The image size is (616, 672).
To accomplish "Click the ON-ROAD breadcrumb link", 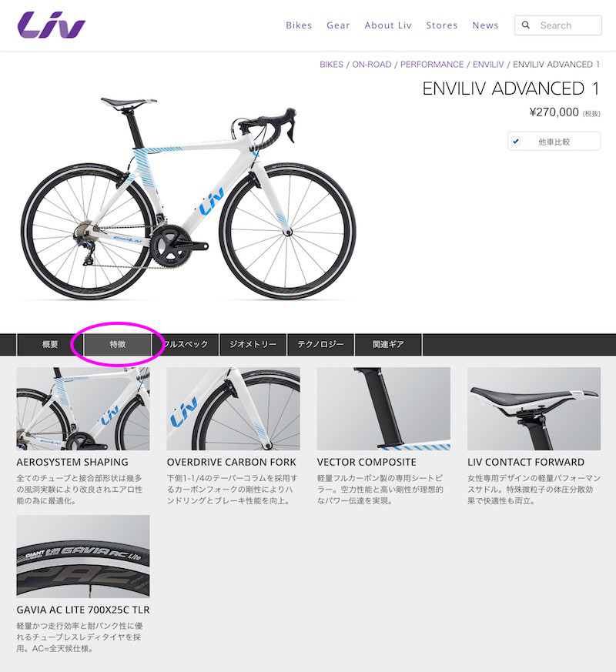I will tap(372, 65).
